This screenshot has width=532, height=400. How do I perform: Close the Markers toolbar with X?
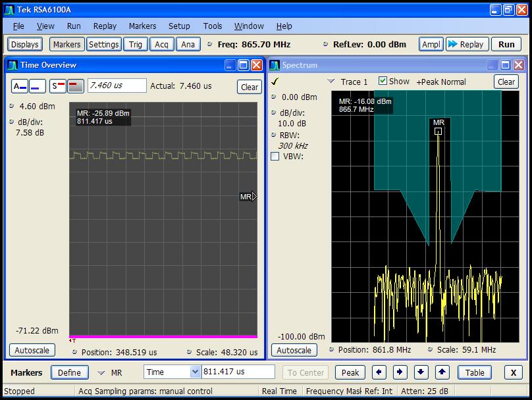click(513, 372)
